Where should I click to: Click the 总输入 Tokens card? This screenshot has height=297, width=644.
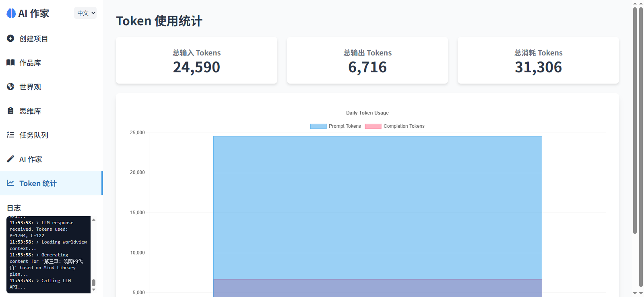tap(196, 60)
